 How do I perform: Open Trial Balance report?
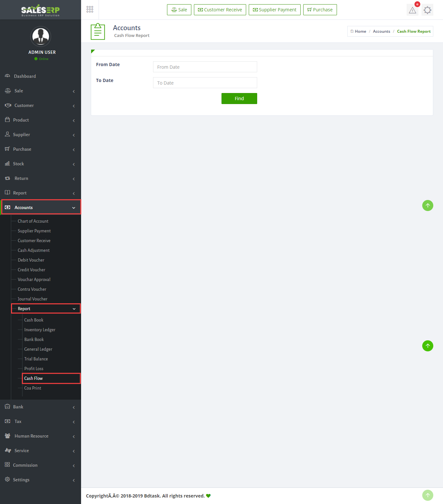[36, 359]
